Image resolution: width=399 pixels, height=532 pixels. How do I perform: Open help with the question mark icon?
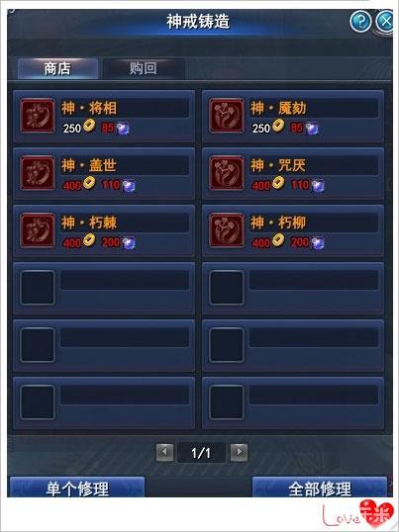360,21
